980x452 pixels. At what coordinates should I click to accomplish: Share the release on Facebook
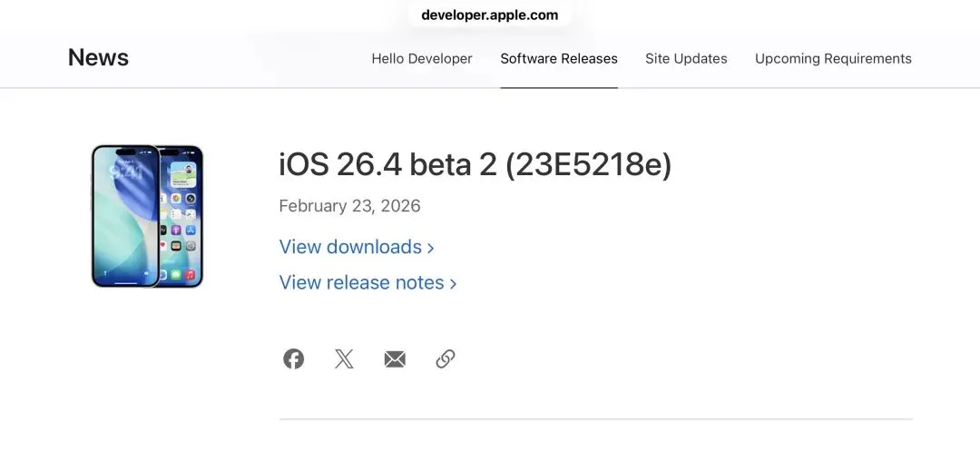tap(293, 359)
